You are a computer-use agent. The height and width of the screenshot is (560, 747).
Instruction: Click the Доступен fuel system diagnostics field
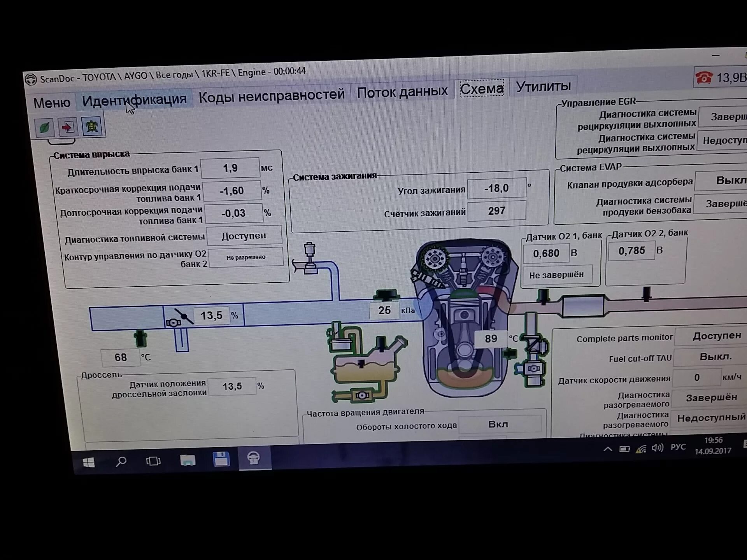(x=244, y=236)
